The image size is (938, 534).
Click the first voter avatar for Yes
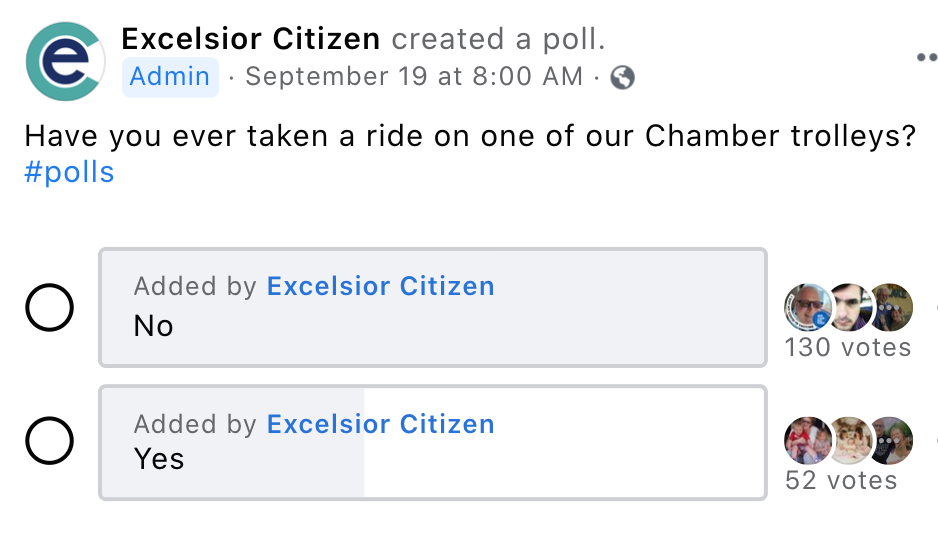(808, 441)
